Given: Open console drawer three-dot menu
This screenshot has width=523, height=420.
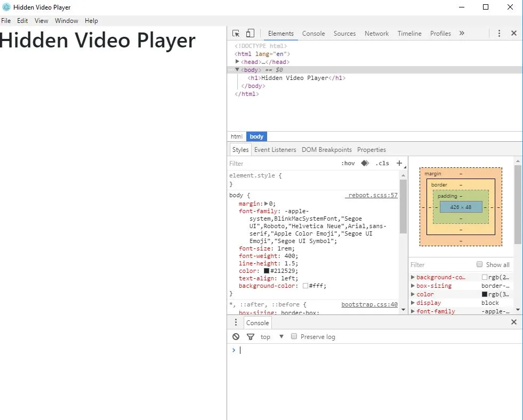Looking at the screenshot, I should 236,322.
